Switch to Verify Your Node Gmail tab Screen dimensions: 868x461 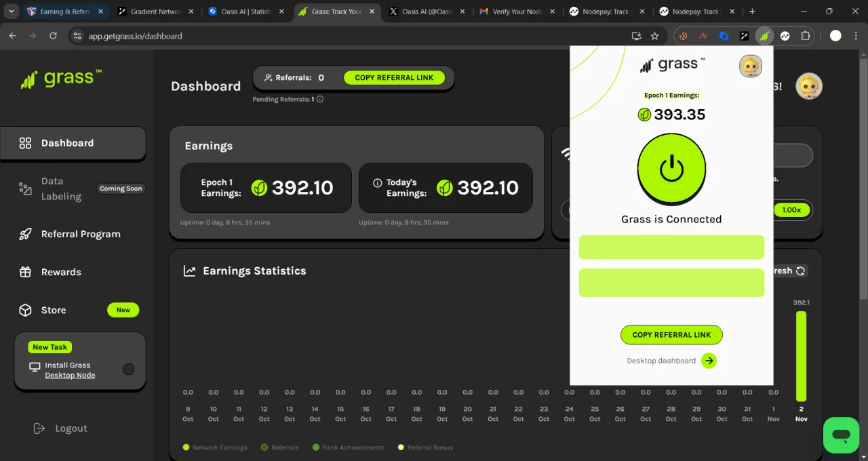tap(518, 12)
